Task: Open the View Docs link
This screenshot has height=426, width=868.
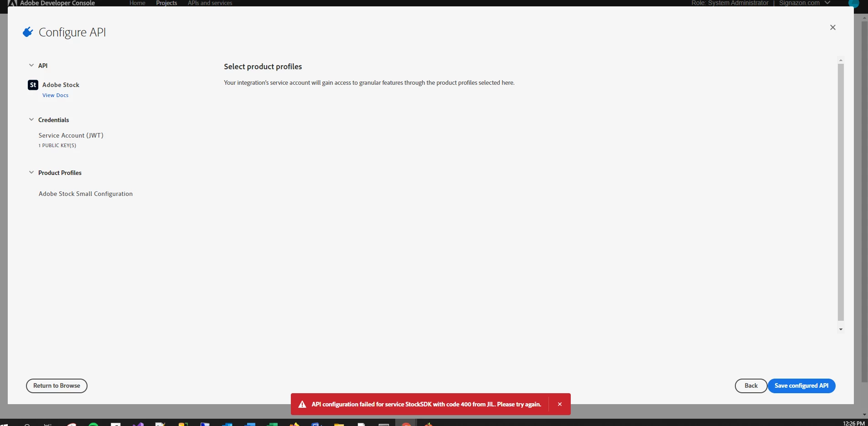Action: (55, 95)
